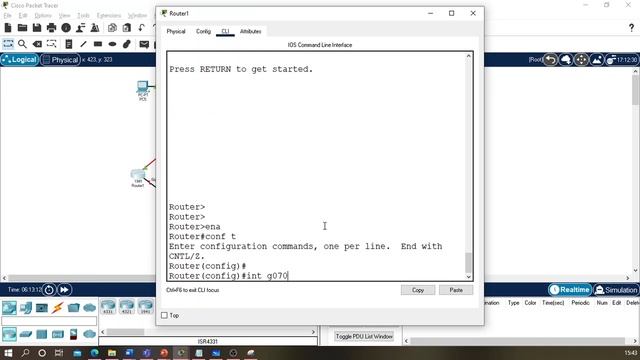Save the network with the floppy disk icon
The image size is (640, 360).
click(37, 28)
